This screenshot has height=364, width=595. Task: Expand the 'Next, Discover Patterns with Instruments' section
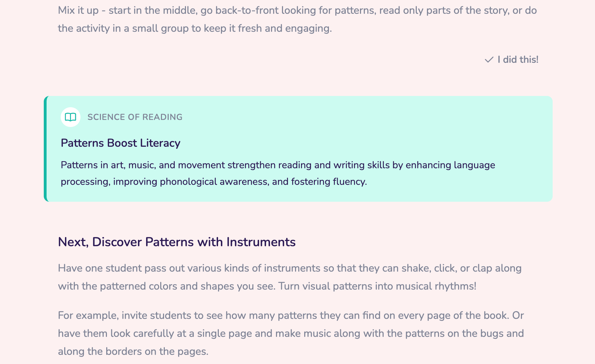click(x=177, y=242)
